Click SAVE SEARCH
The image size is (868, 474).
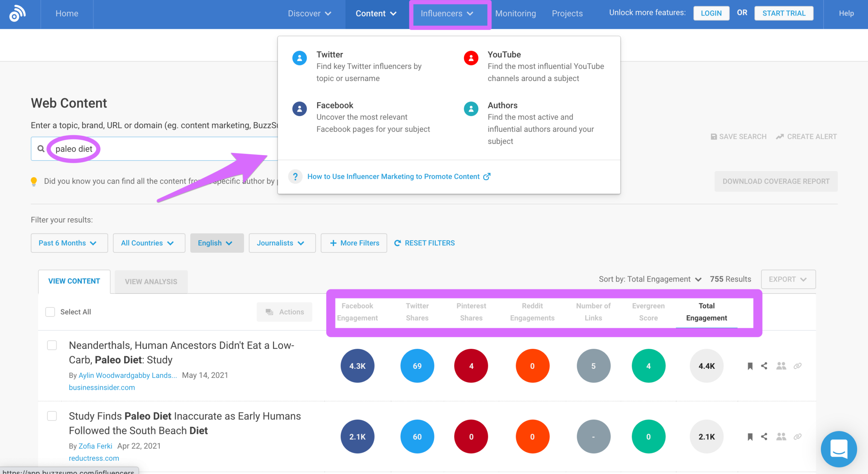click(x=738, y=137)
